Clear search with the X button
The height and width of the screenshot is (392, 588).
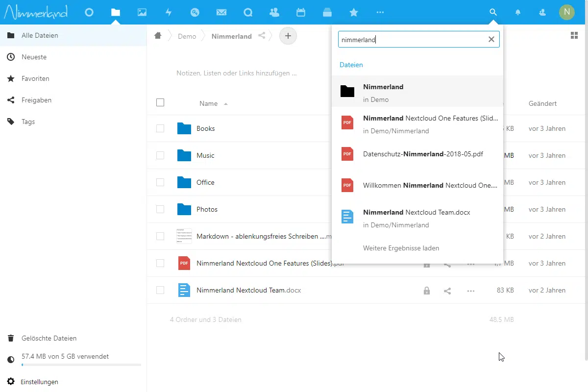[x=491, y=40]
